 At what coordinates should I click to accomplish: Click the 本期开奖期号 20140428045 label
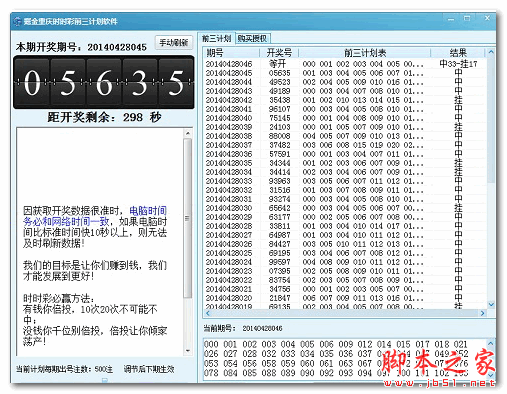click(x=81, y=47)
